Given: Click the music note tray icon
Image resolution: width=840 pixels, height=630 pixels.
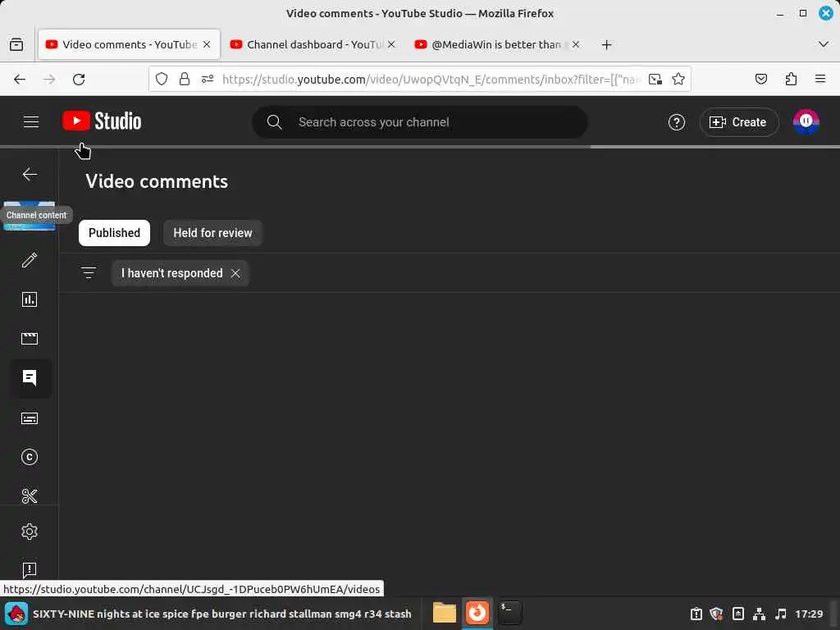Looking at the screenshot, I should pyautogui.click(x=781, y=614).
